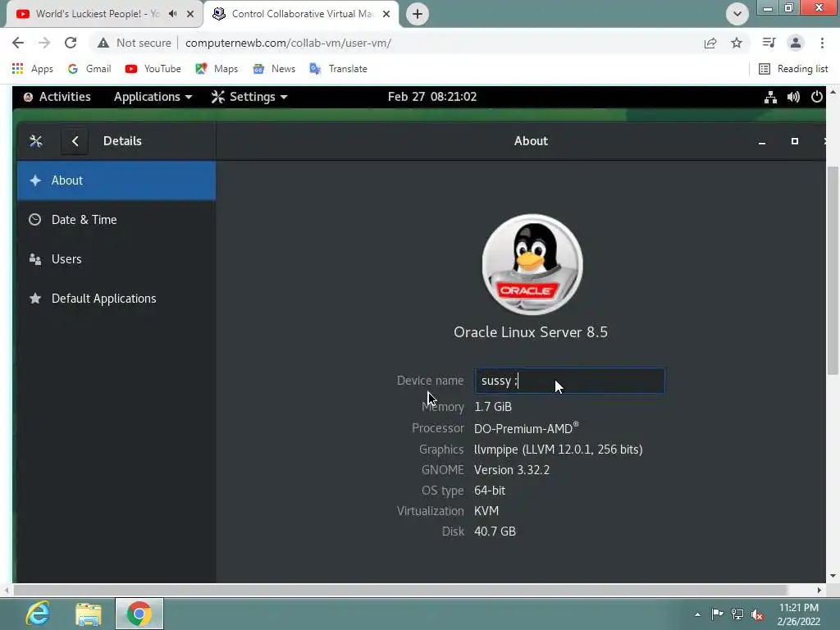The width and height of the screenshot is (840, 630).
Task: Open a new Chrome tab
Action: [418, 14]
